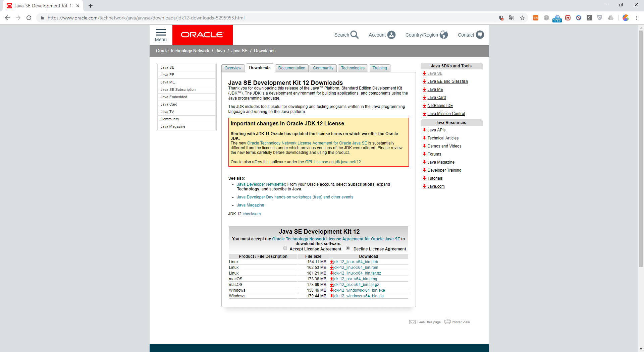Download jdk-12_windows-x64_bin.zip
The height and width of the screenshot is (352, 644).
click(x=359, y=296)
